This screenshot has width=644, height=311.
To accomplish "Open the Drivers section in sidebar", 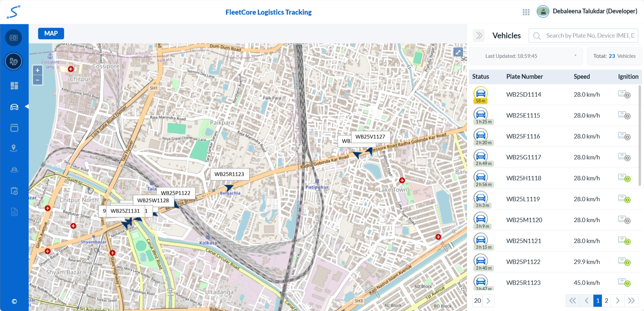I will coord(13,169).
